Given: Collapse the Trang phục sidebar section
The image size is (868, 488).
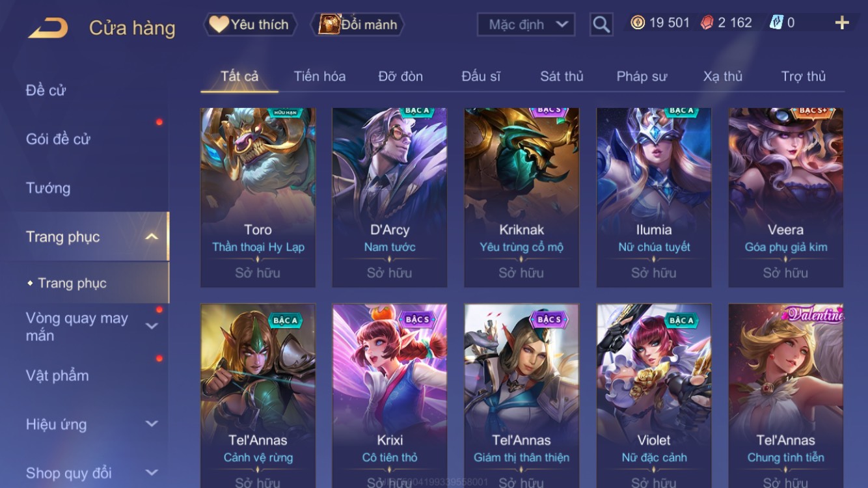Looking at the screenshot, I should coord(152,237).
